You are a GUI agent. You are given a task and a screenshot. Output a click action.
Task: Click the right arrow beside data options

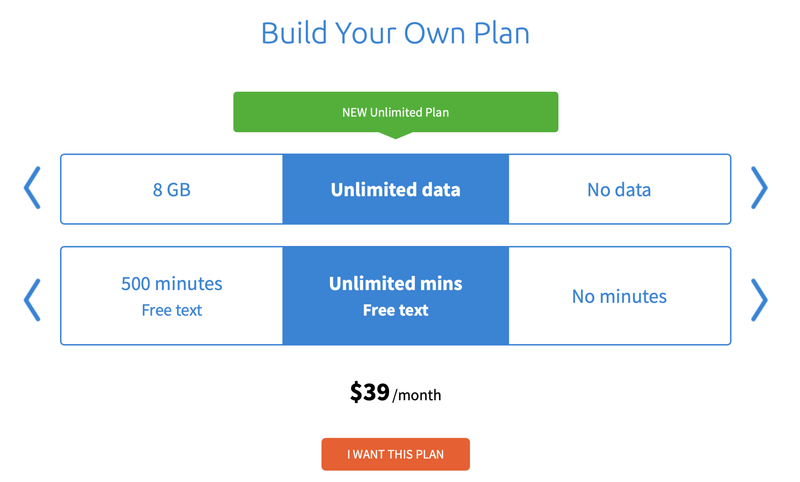[x=759, y=188]
